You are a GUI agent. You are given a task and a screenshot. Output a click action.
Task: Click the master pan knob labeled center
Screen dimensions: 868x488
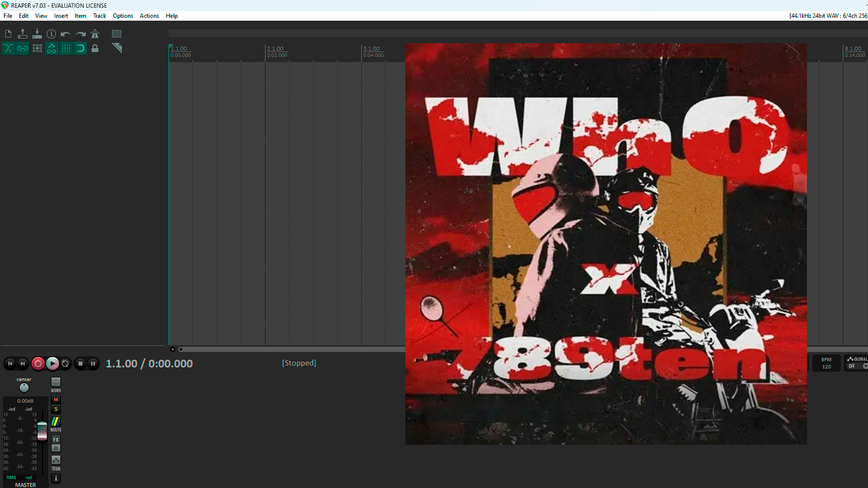(x=24, y=388)
